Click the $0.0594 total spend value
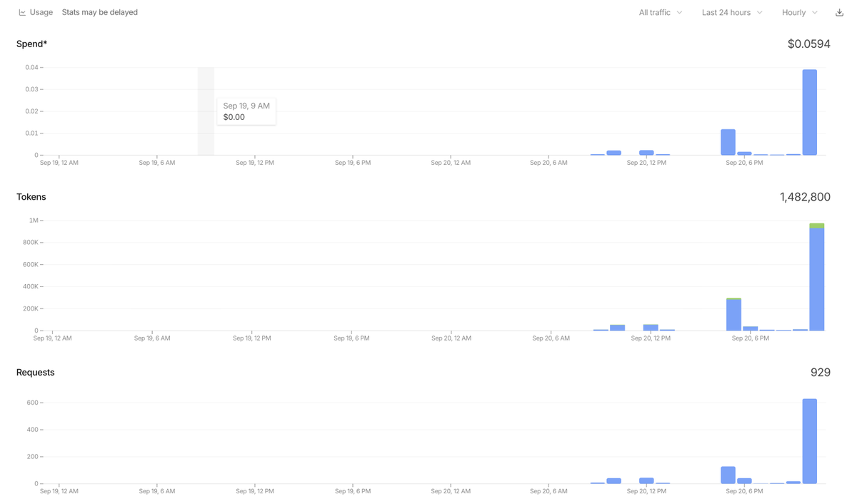 [808, 44]
